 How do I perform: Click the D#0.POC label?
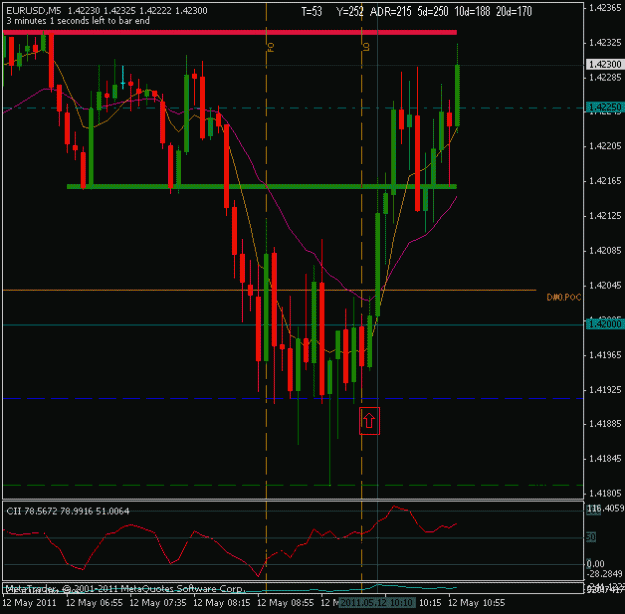[x=564, y=297]
